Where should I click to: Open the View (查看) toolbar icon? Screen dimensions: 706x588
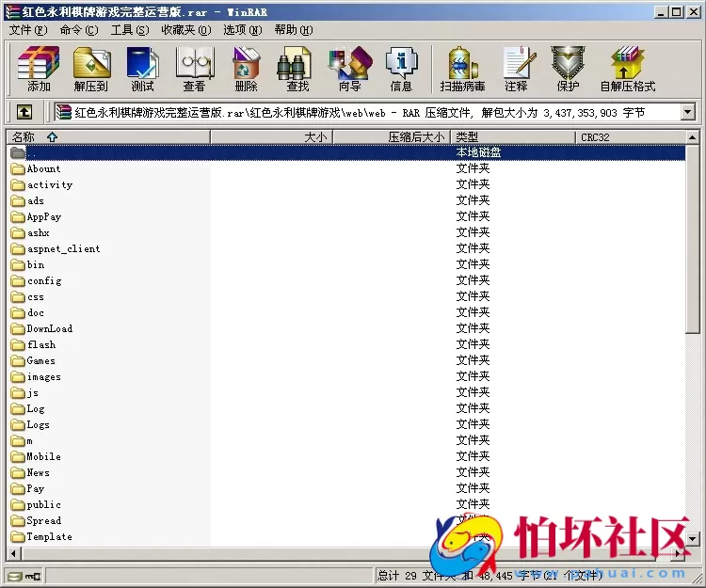pos(194,69)
